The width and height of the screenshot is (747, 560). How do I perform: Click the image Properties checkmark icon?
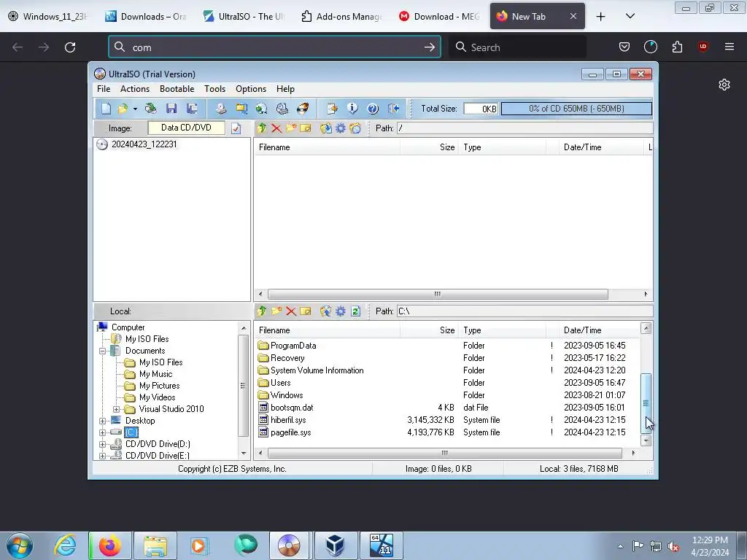coord(236,128)
